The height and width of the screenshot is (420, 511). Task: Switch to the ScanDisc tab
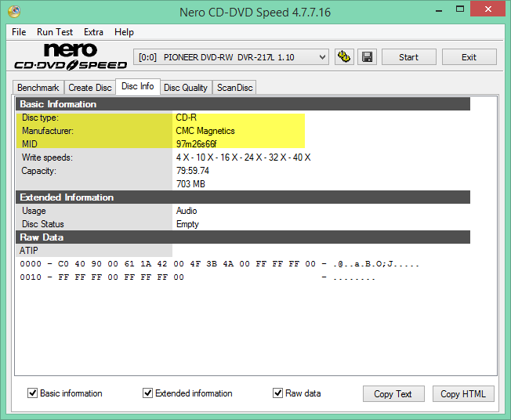tap(234, 88)
